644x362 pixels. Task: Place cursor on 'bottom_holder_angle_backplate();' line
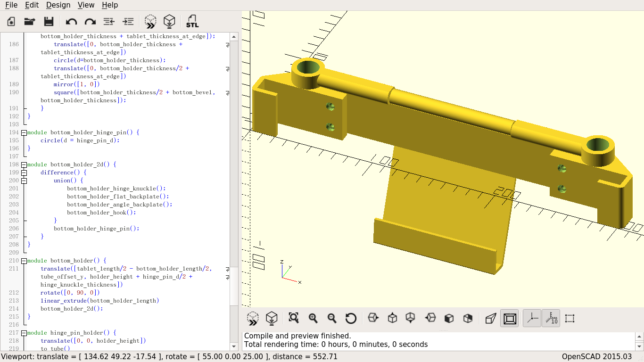(120, 205)
